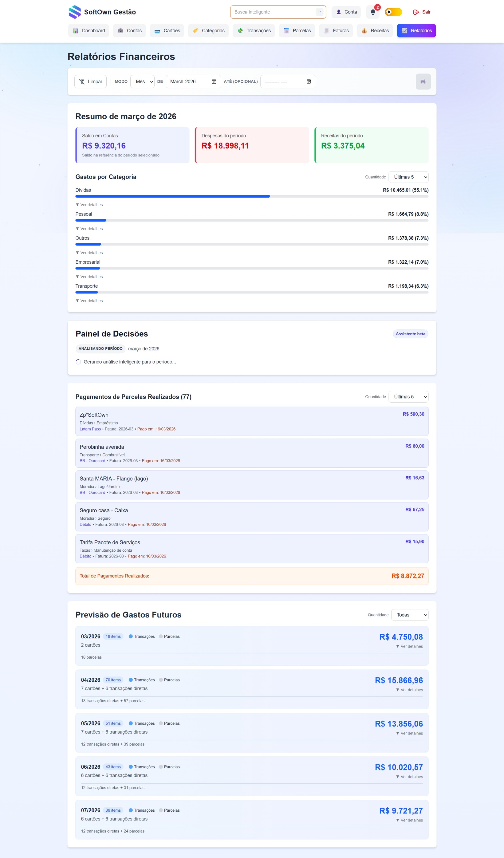The image size is (504, 858).
Task: Click the Limpar filter clear button
Action: [x=91, y=82]
